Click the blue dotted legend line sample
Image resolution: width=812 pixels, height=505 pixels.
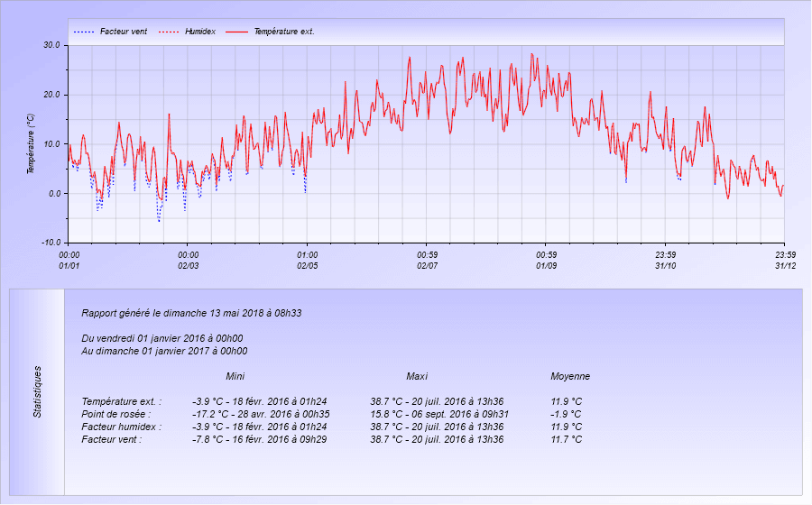pyautogui.click(x=83, y=32)
